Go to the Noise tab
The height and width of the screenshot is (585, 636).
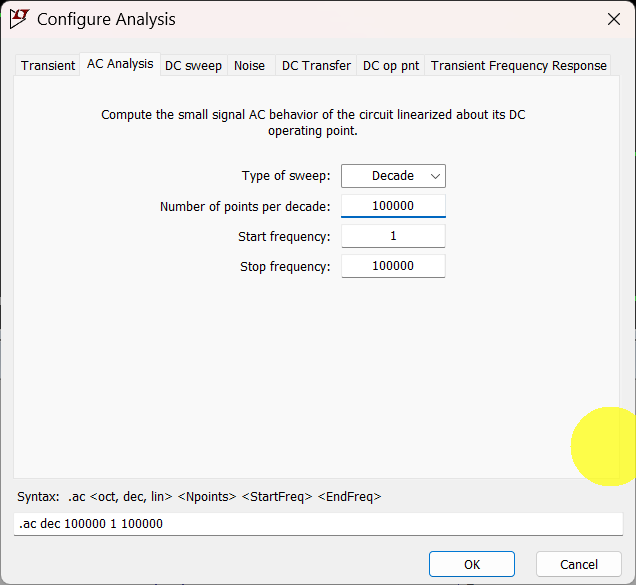point(250,65)
